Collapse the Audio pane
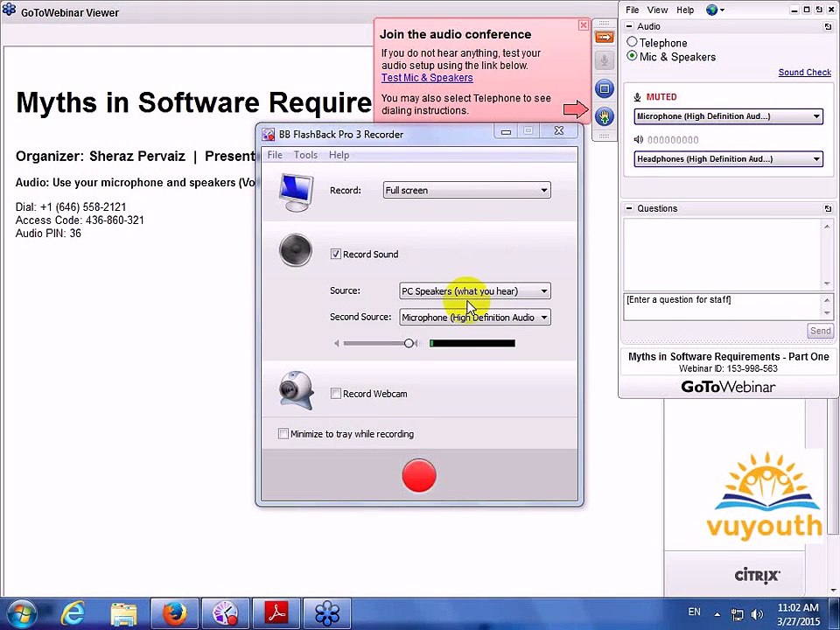 click(x=629, y=26)
